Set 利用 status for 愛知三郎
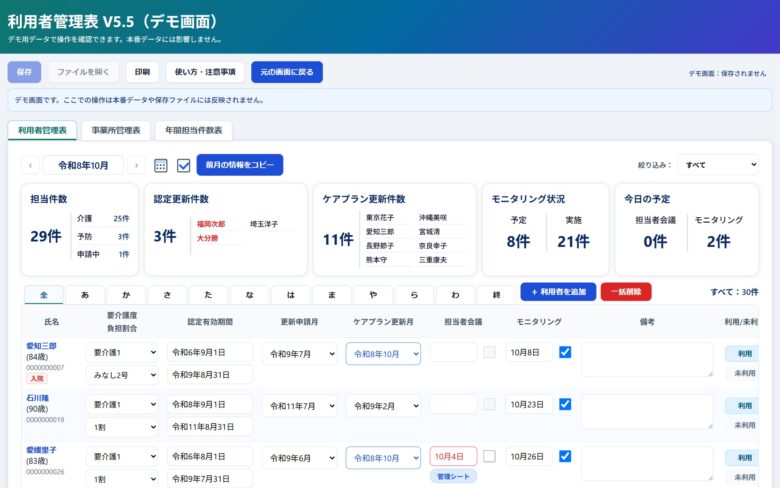 coord(744,354)
